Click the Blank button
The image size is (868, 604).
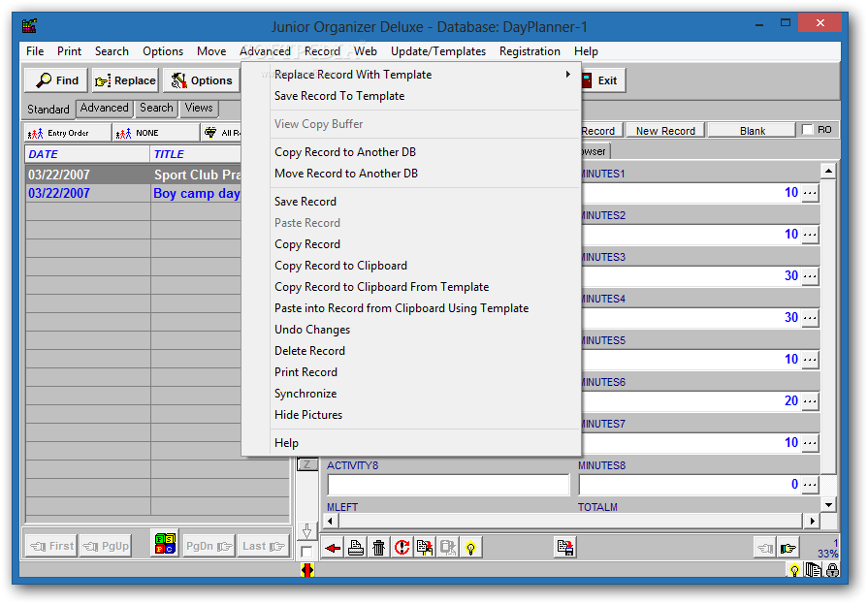coord(753,131)
